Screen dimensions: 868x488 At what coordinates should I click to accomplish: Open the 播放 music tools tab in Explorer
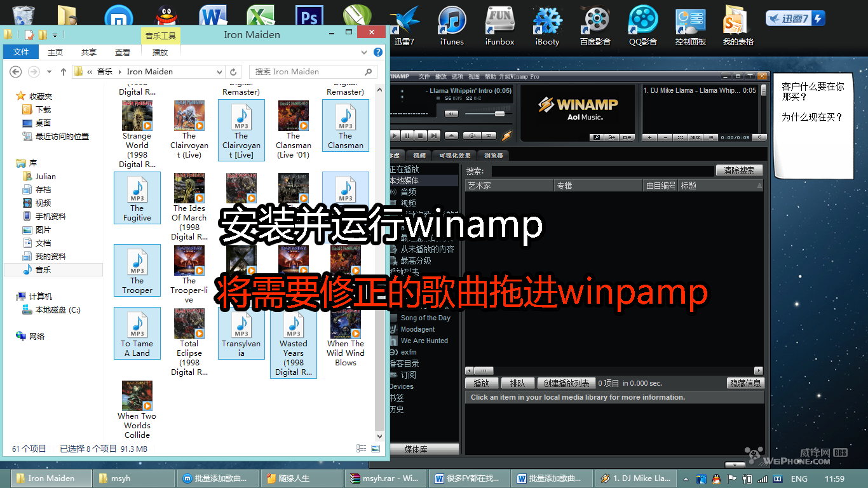click(x=160, y=52)
